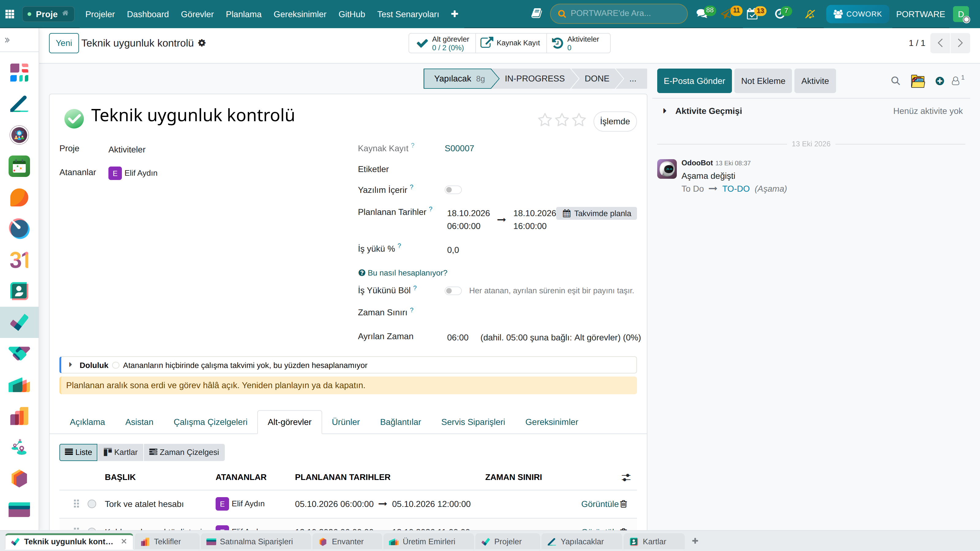Open subtask column options adjust icon
Viewport: 980px width, 551px height.
click(626, 477)
